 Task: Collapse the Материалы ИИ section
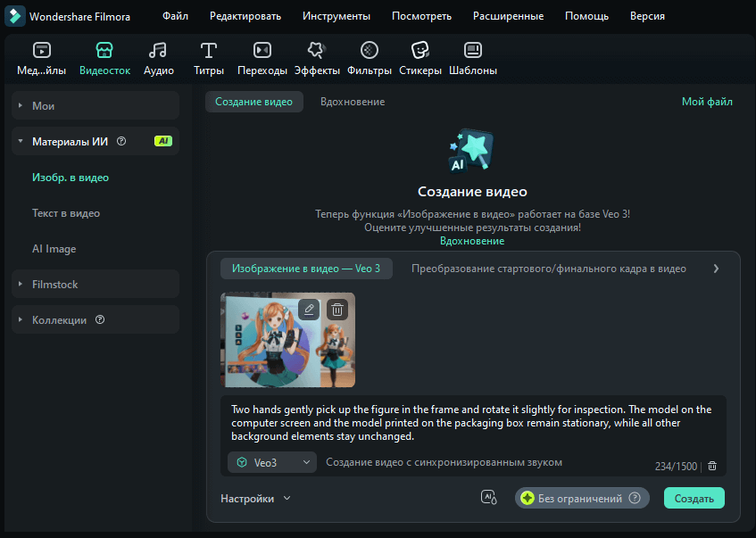pos(96,141)
